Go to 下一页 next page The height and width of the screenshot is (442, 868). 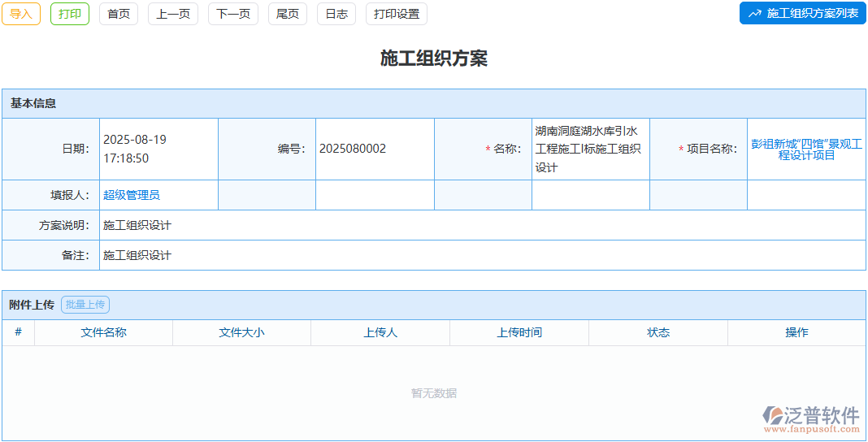point(233,14)
